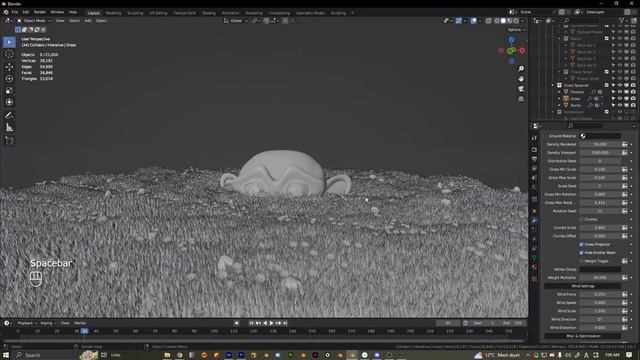Open the outliner filter dropdown
This screenshot has width=640, height=360.
click(623, 20)
